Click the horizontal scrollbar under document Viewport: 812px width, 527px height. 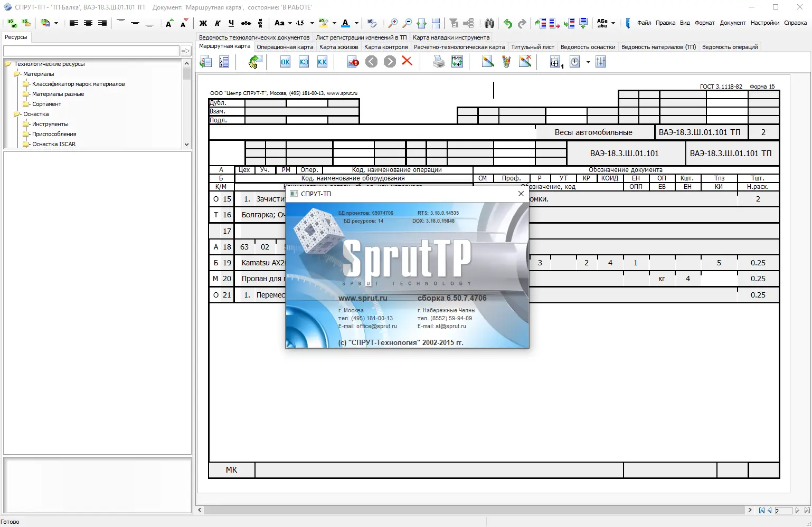pyautogui.click(x=475, y=510)
